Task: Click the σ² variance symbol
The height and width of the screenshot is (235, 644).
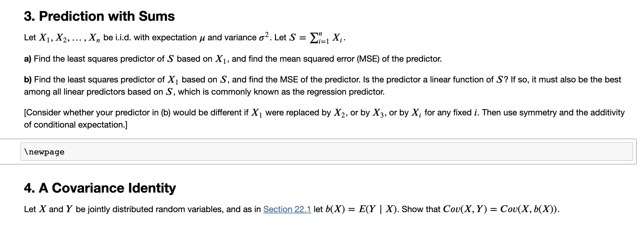Action: click(264, 37)
